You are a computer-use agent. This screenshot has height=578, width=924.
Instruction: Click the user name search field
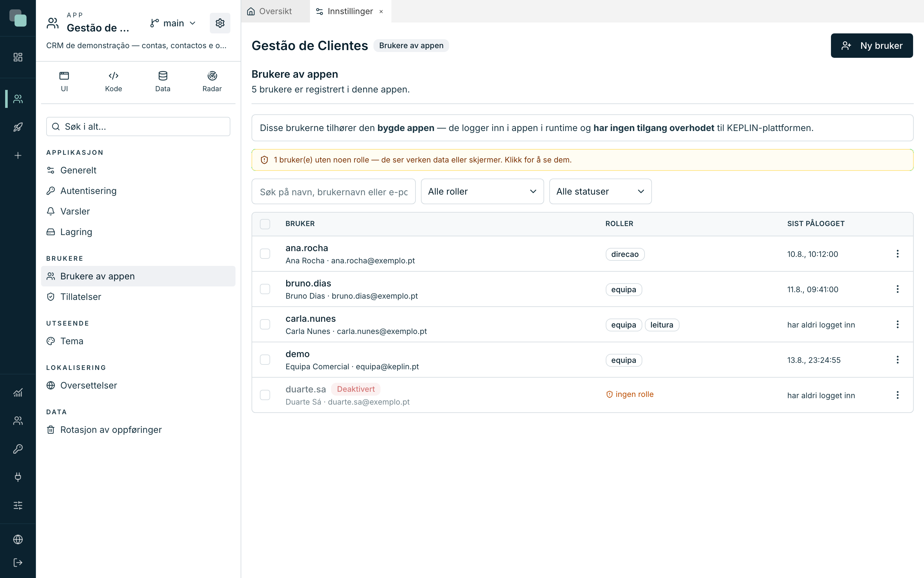333,191
